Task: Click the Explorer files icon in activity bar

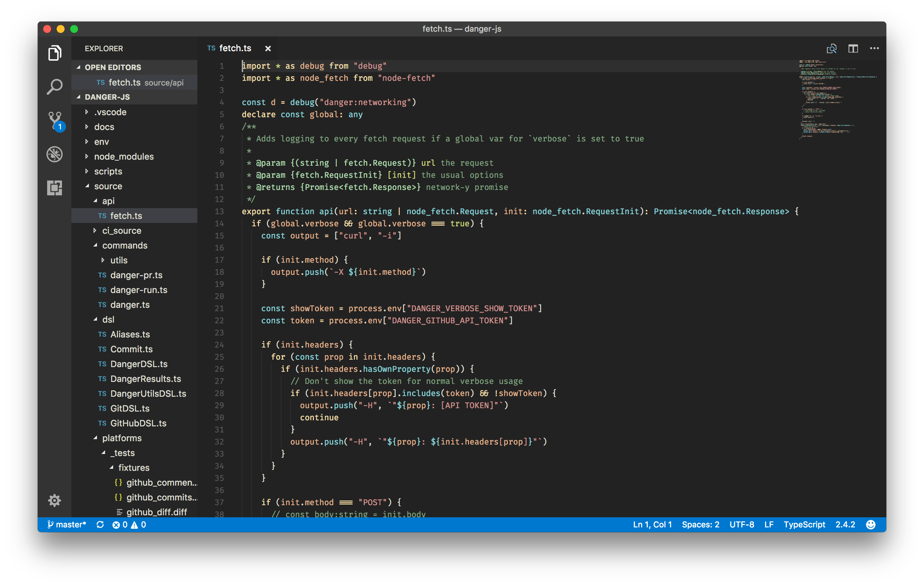Action: tap(55, 53)
